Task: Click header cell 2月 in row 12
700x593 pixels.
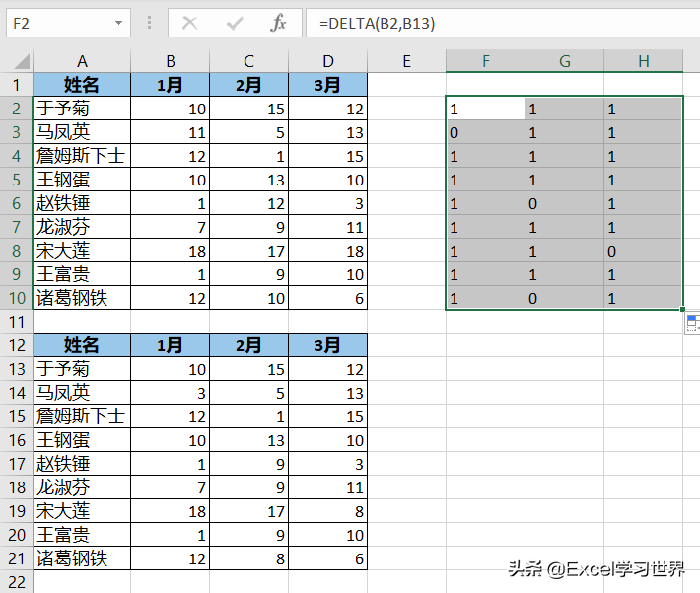Action: 248,345
